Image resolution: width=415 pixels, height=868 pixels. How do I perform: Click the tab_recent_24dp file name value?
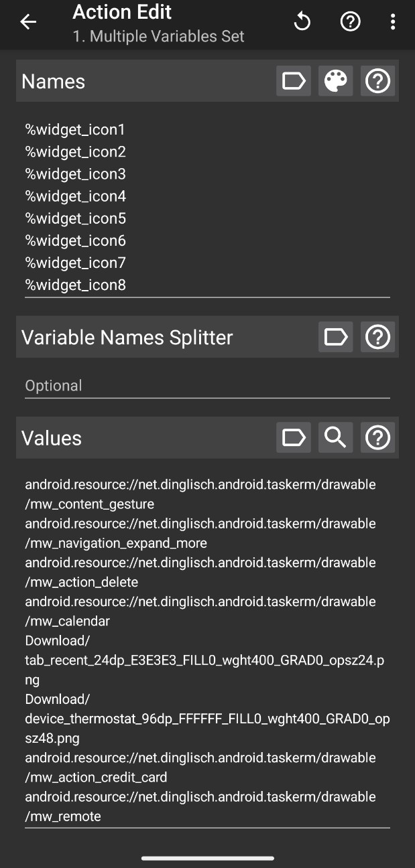204,670
